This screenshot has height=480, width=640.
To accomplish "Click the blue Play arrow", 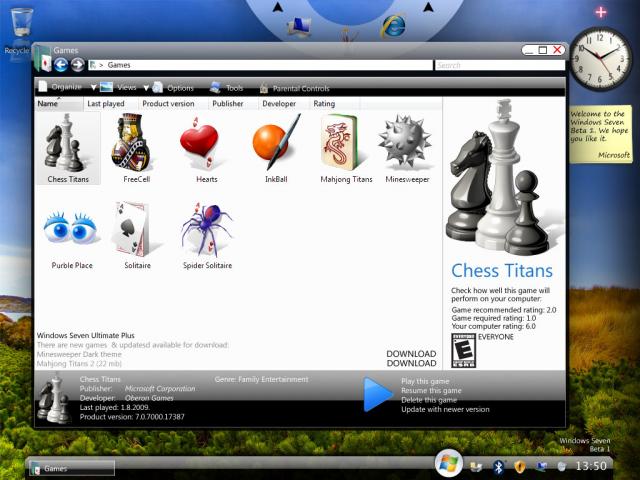I will [377, 394].
